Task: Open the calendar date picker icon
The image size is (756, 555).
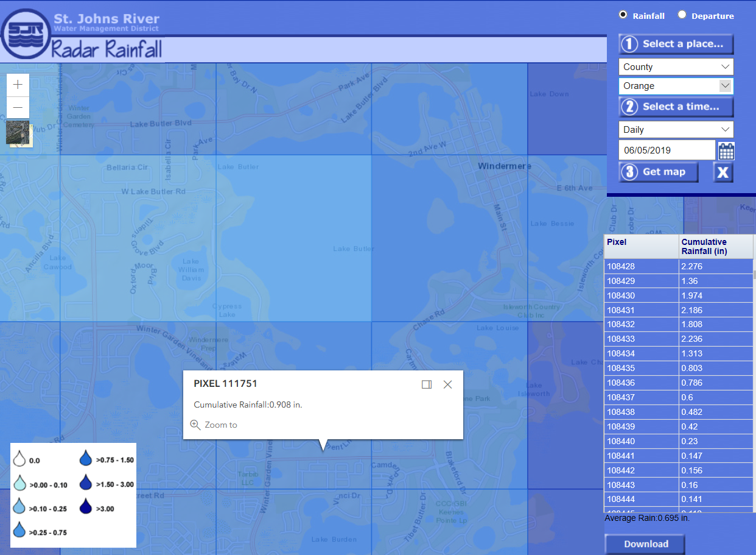Action: pyautogui.click(x=726, y=150)
